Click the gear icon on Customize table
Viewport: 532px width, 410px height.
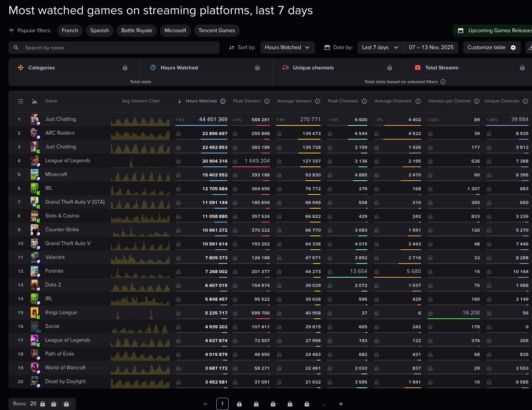[513, 48]
